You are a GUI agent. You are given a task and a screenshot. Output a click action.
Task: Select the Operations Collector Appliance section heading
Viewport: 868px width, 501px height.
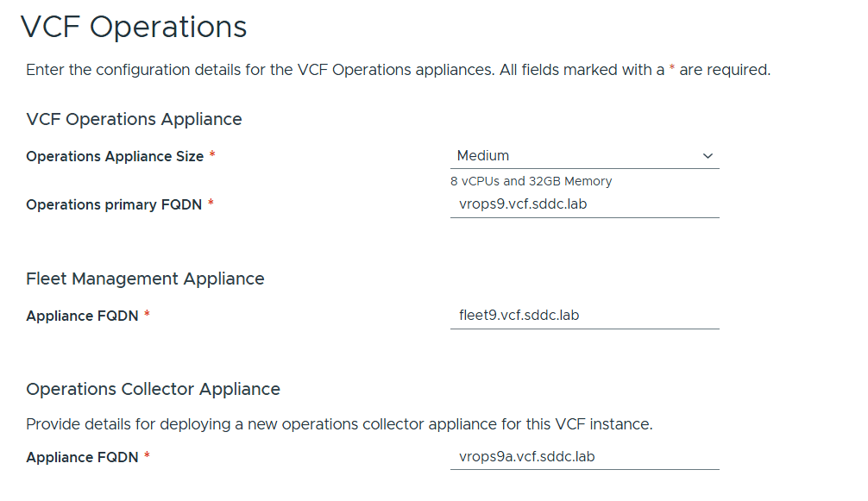click(x=153, y=389)
